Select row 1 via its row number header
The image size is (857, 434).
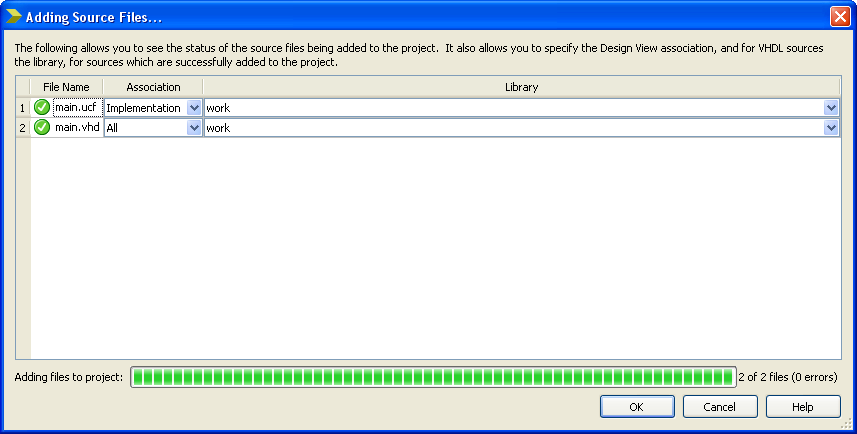point(23,107)
